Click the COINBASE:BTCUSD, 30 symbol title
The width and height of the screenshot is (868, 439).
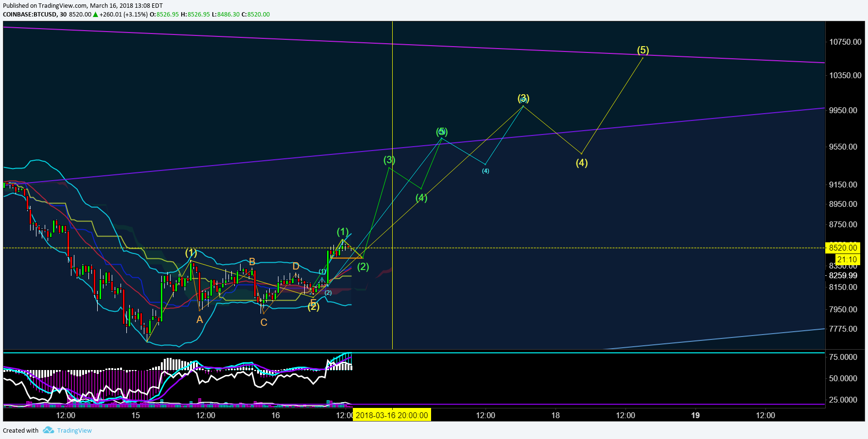click(35, 15)
